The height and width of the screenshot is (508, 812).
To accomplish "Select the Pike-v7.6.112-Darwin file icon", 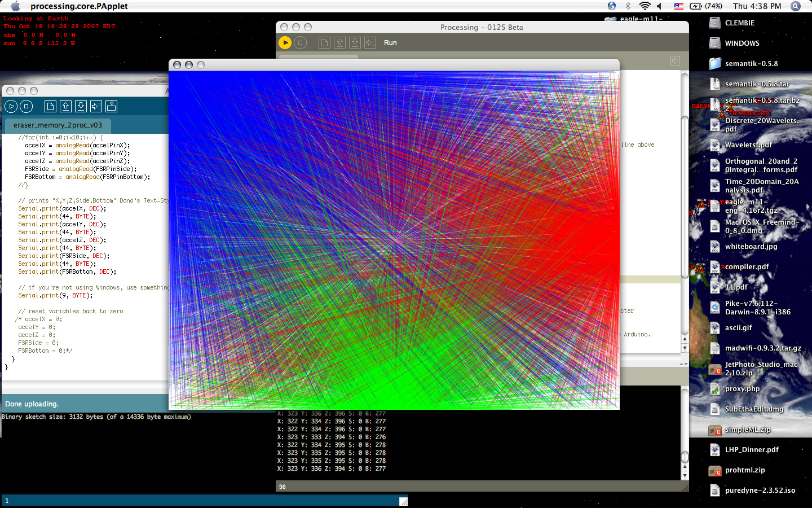I will 715,308.
